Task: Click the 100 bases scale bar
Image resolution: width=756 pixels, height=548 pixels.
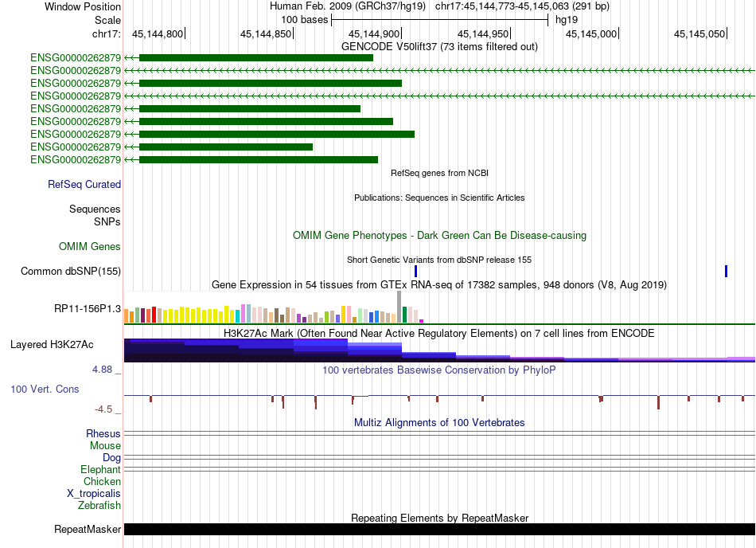Action: (440, 20)
